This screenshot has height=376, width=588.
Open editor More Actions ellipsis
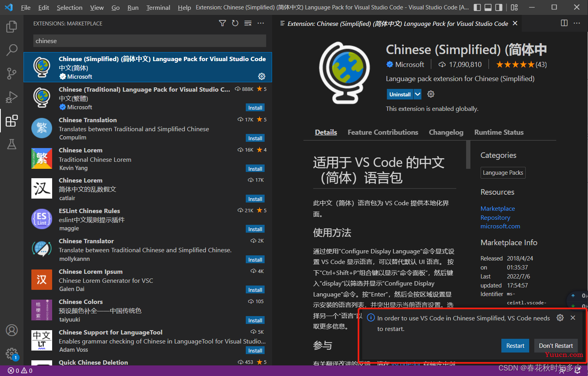[x=577, y=23]
